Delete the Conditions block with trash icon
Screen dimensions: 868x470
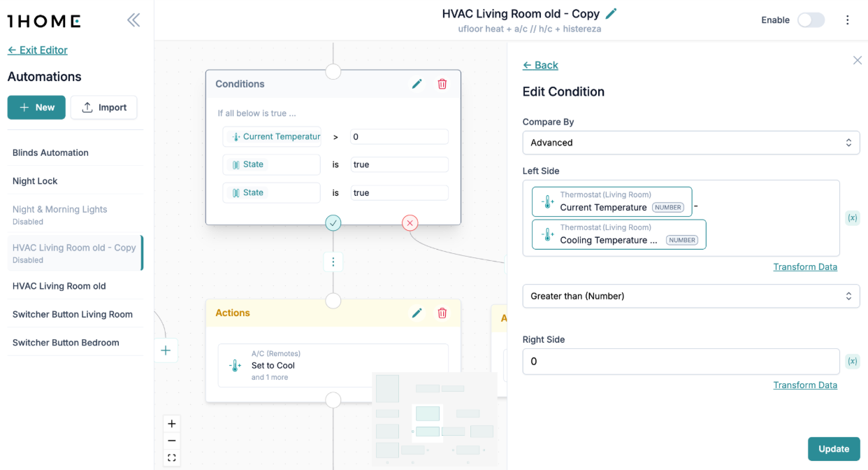[x=442, y=84]
